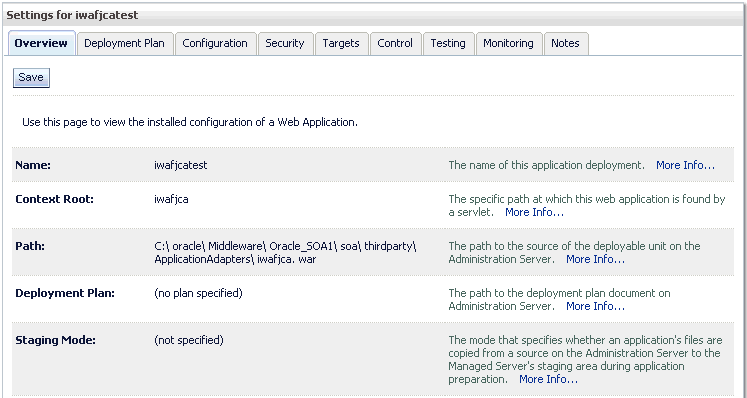Select the Targets tab
Viewport: 747px width, 398px height.
341,43
